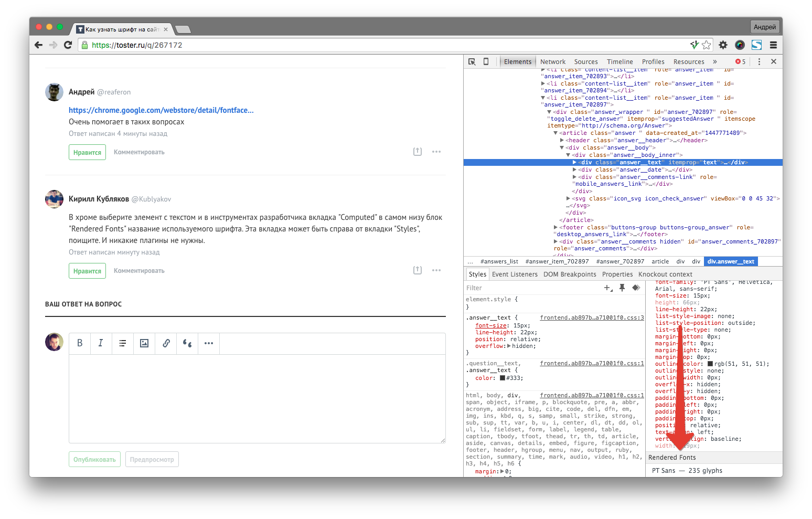Expand the div answer__date node
This screenshot has width=812, height=519.
(574, 170)
